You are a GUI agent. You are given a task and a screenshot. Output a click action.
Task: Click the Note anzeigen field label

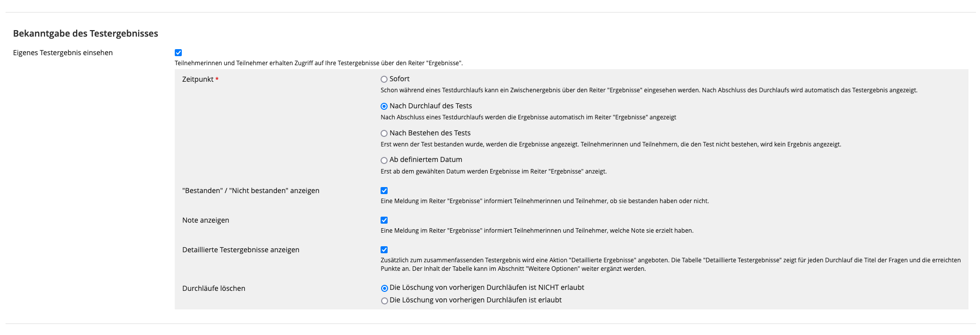pos(205,220)
